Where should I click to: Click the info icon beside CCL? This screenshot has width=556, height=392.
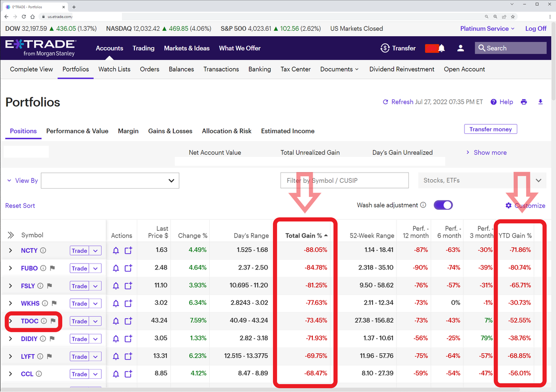pos(39,374)
